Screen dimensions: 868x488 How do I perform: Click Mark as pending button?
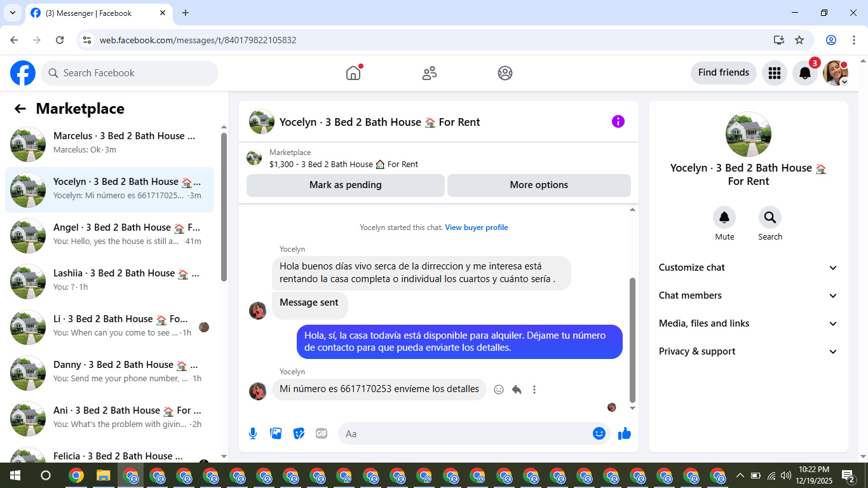[x=346, y=185]
